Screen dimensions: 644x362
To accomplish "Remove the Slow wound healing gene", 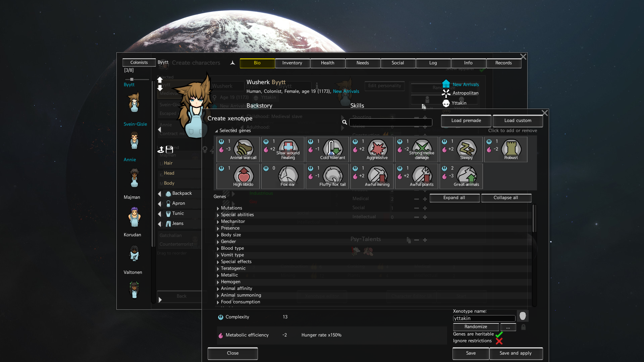I will pos(283,149).
